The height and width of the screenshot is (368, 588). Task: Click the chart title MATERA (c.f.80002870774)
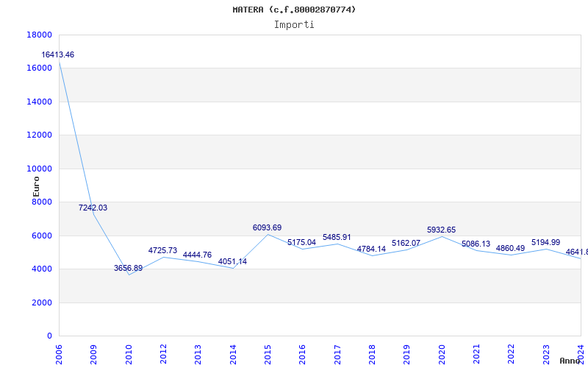pos(294,10)
